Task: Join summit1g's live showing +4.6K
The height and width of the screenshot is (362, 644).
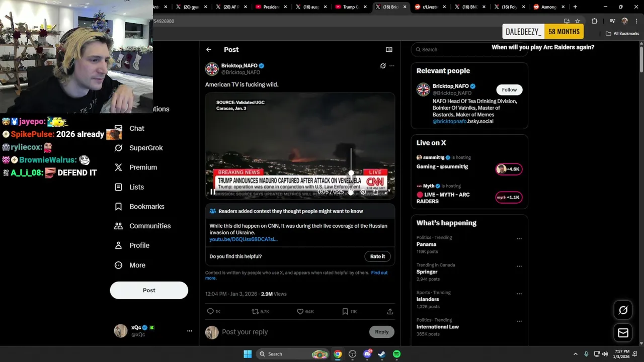Action: 509,169
